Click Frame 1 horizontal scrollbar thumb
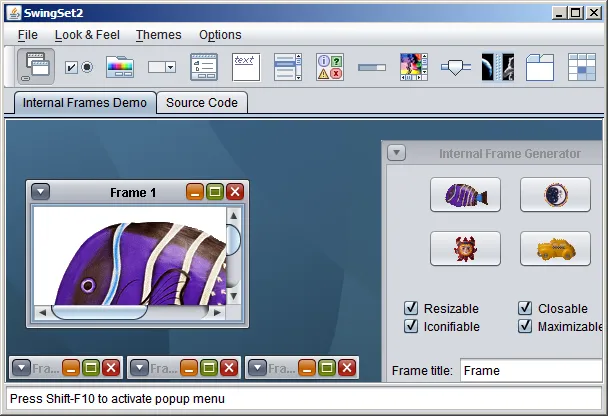This screenshot has width=608, height=416. click(x=99, y=312)
